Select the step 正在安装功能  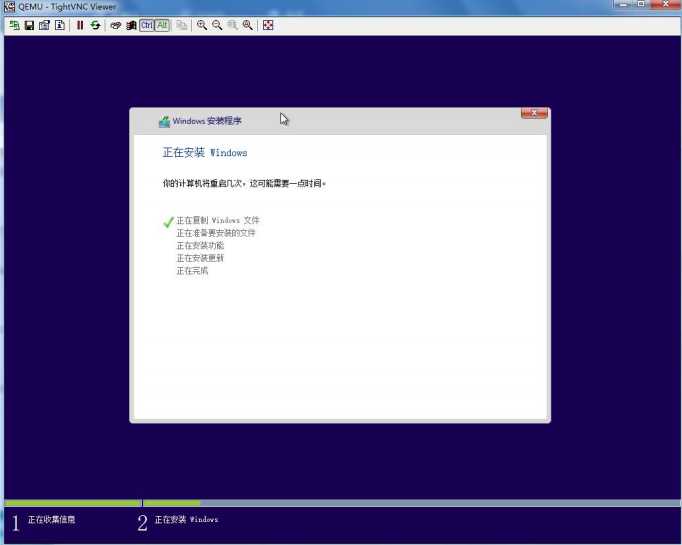(200, 245)
